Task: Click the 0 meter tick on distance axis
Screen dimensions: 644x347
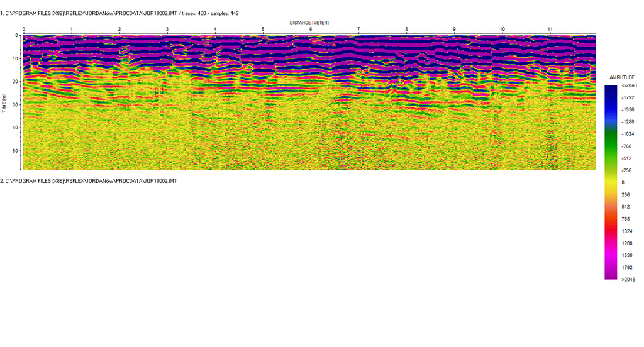Action: click(23, 30)
